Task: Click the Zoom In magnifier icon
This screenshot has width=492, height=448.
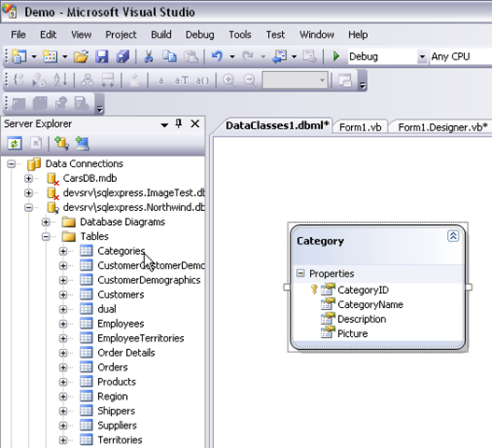Action: pyautogui.click(x=229, y=80)
